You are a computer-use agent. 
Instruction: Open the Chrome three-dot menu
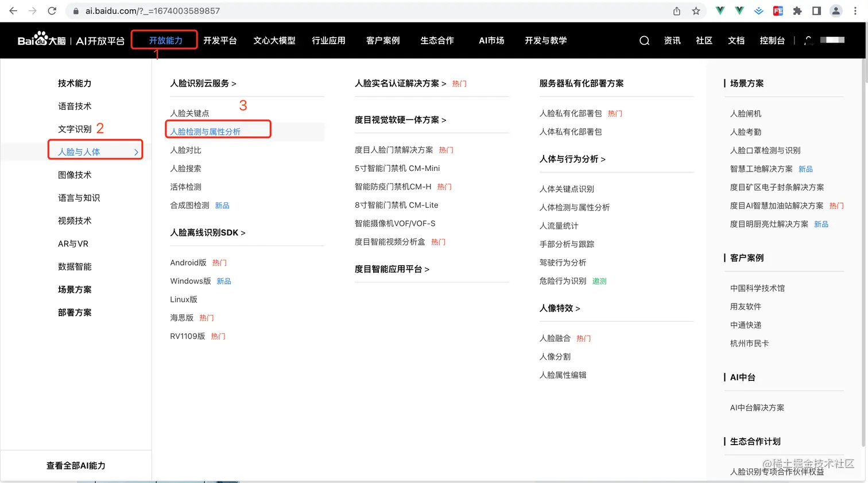[855, 11]
